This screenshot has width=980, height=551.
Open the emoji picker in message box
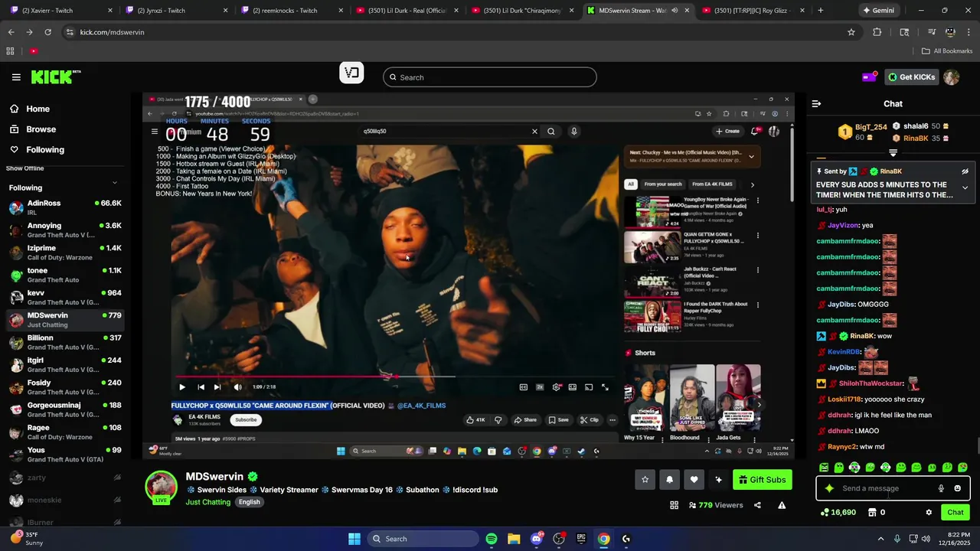tap(957, 488)
